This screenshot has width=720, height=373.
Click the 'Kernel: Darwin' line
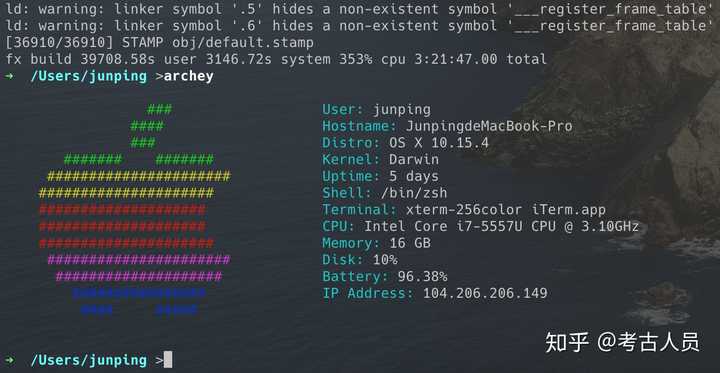pos(380,159)
